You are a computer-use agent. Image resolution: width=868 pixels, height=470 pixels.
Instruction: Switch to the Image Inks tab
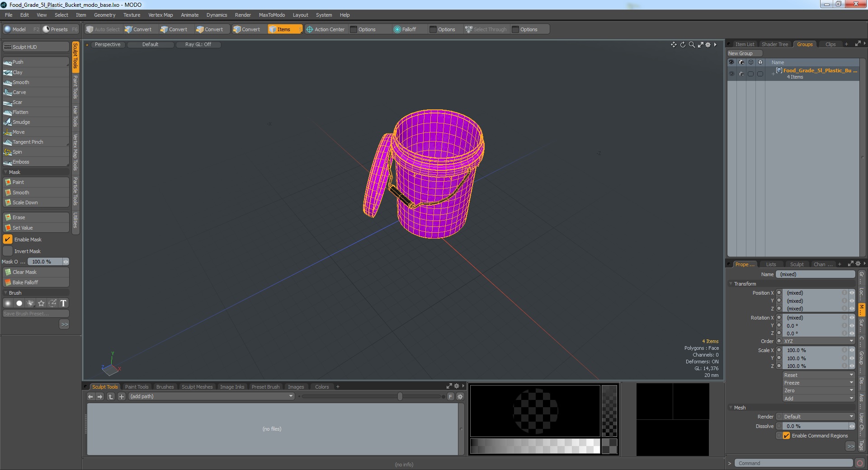tap(232, 387)
